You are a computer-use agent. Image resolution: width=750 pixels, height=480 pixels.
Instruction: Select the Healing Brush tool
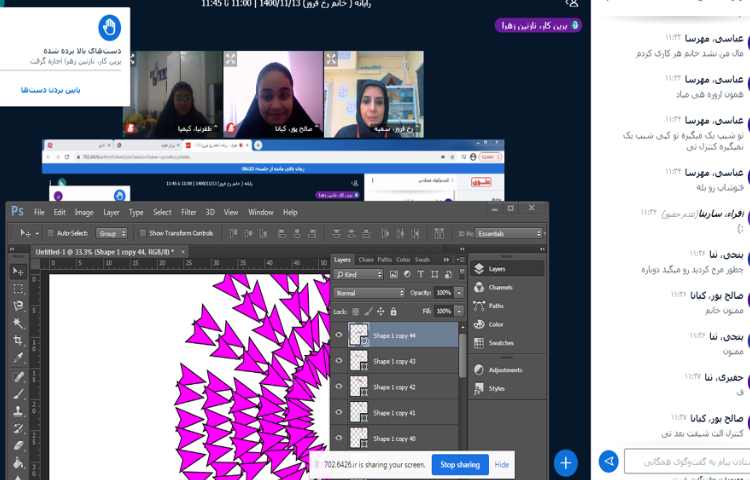point(18,377)
